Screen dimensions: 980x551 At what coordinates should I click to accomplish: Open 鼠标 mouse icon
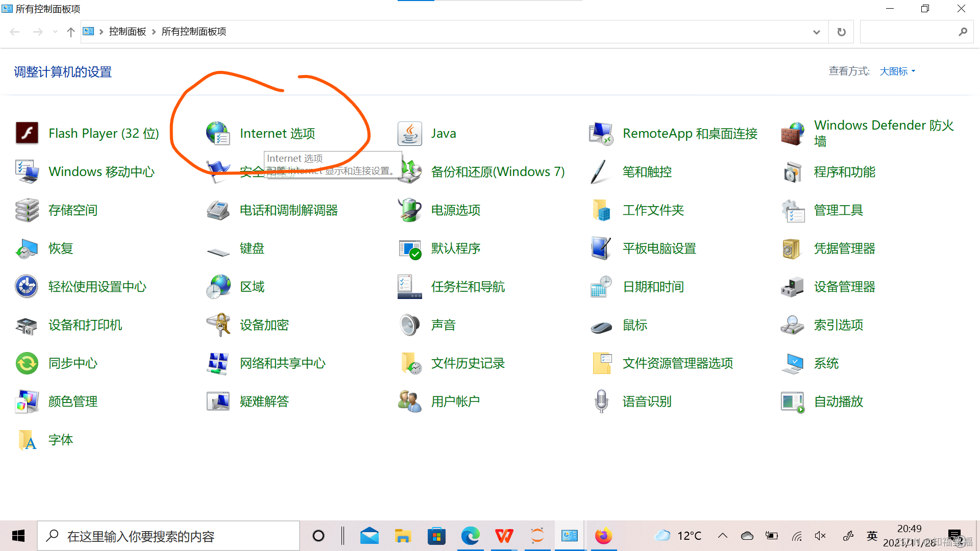click(x=601, y=327)
